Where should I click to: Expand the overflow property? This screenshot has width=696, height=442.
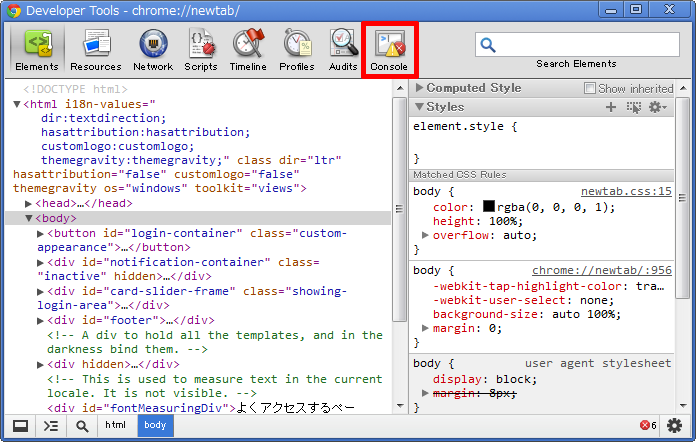[x=425, y=235]
